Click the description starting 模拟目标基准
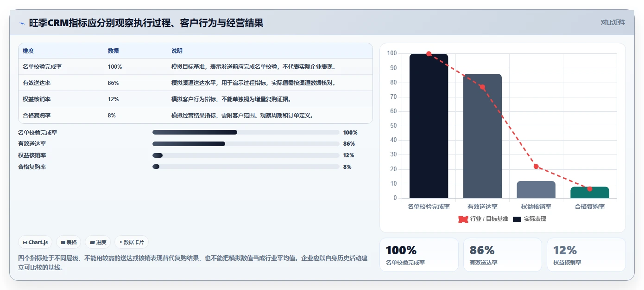Image resolution: width=644 pixels, height=290 pixels. tap(253, 67)
